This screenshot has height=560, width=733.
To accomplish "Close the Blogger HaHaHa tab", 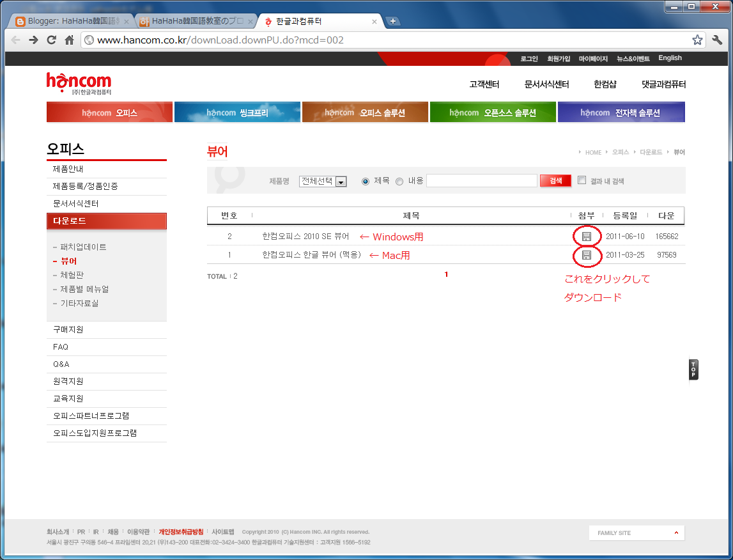I will pyautogui.click(x=127, y=22).
